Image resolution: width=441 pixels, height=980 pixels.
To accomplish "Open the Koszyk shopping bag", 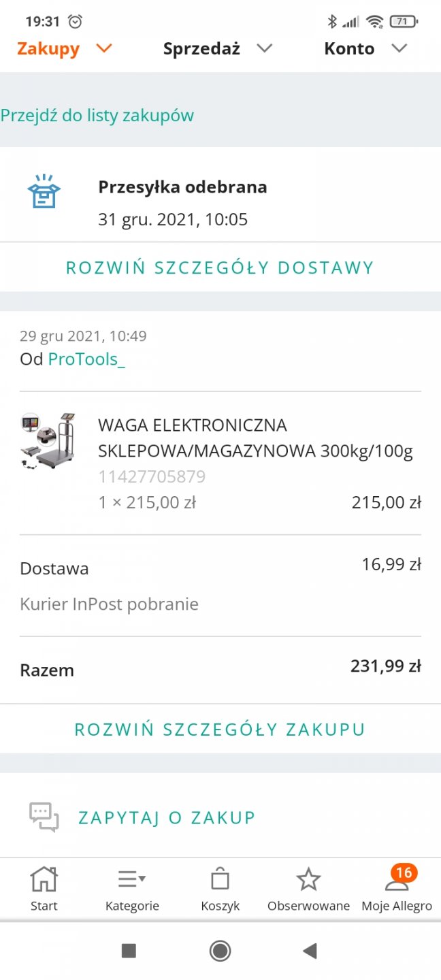I will 220,880.
